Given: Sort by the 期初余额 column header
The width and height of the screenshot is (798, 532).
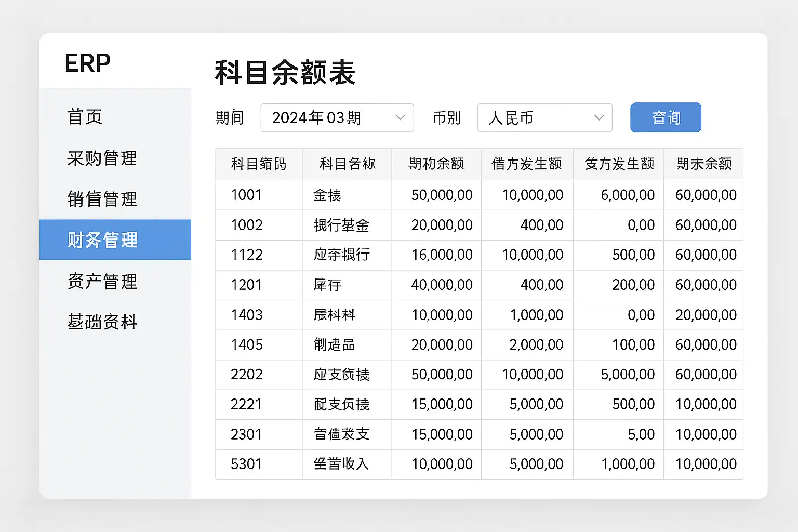Looking at the screenshot, I should [436, 164].
